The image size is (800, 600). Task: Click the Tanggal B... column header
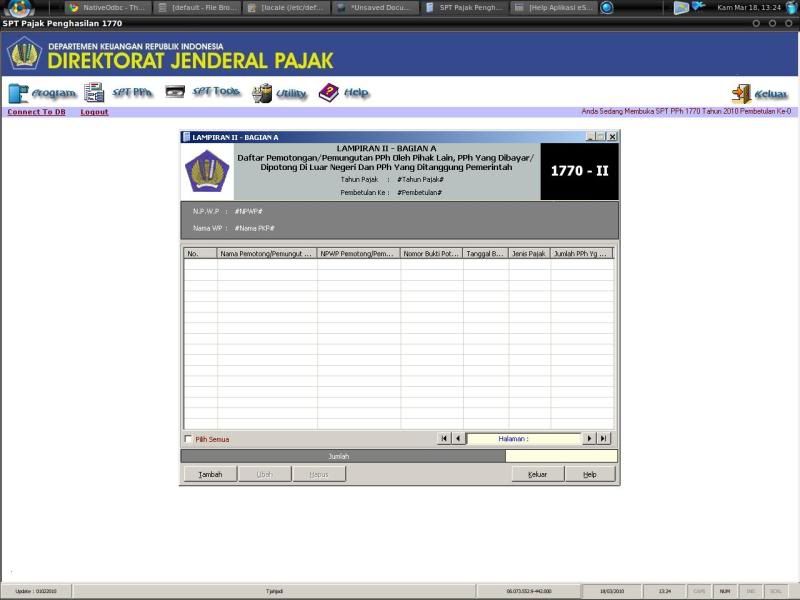[486, 254]
